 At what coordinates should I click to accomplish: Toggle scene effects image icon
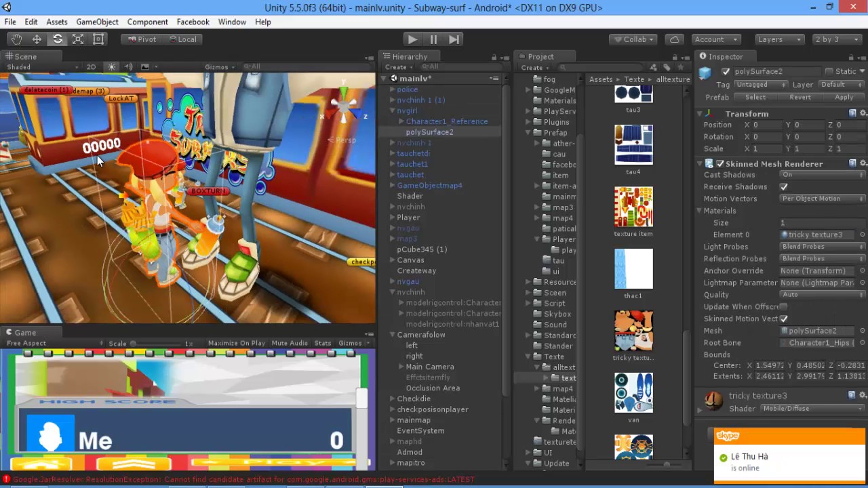tap(144, 67)
